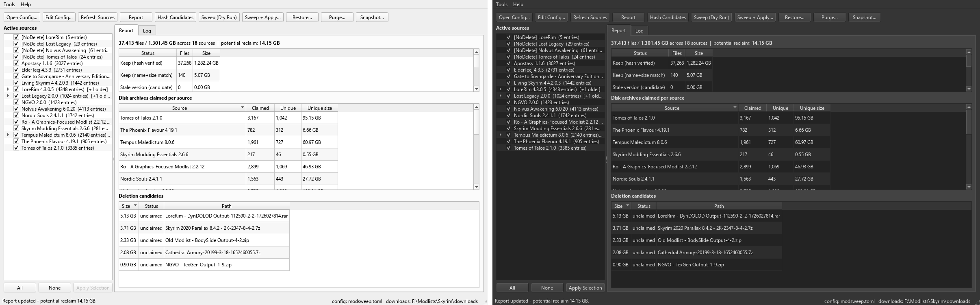980x305 pixels.
Task: Expand Lost Legacy 2.0.0 row in light window
Action: 8,96
